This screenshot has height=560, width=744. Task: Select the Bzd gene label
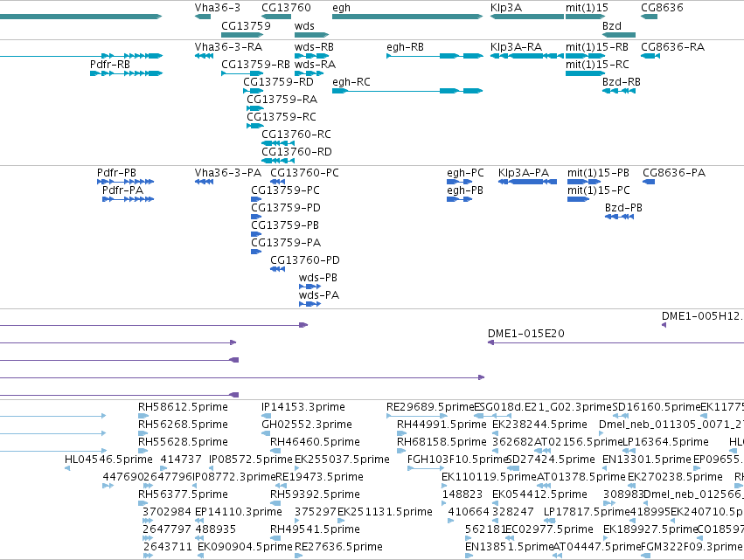coord(612,25)
